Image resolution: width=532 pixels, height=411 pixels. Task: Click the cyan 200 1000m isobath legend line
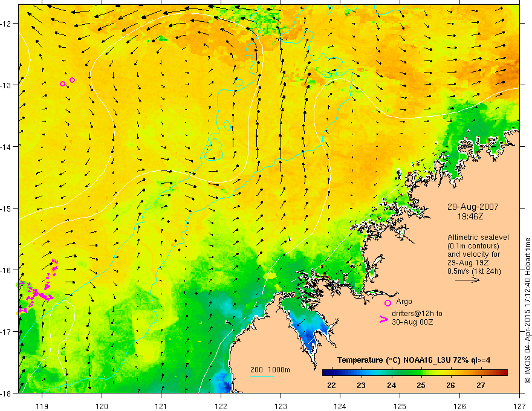tap(262, 376)
